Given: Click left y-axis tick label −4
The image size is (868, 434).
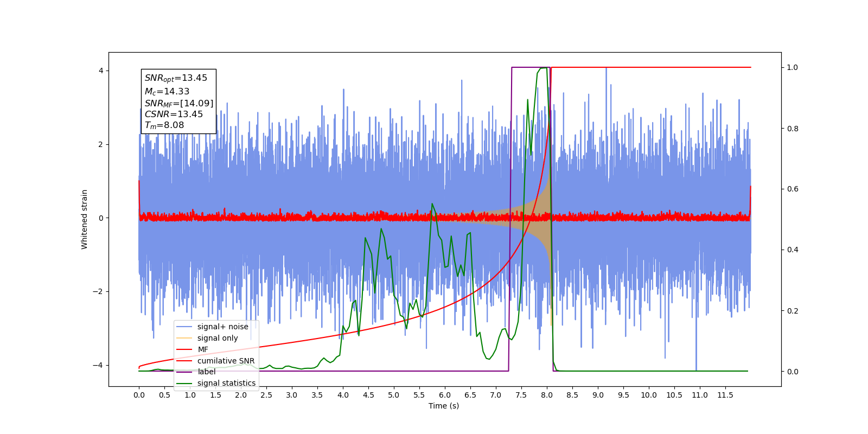Looking at the screenshot, I should [x=98, y=365].
